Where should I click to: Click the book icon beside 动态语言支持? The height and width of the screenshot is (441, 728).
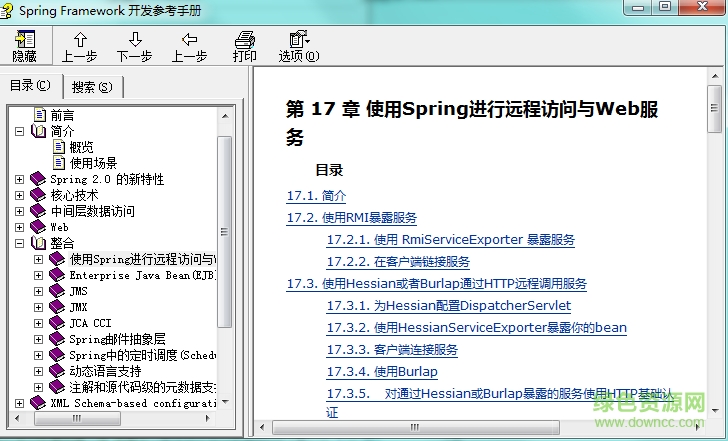(x=57, y=371)
